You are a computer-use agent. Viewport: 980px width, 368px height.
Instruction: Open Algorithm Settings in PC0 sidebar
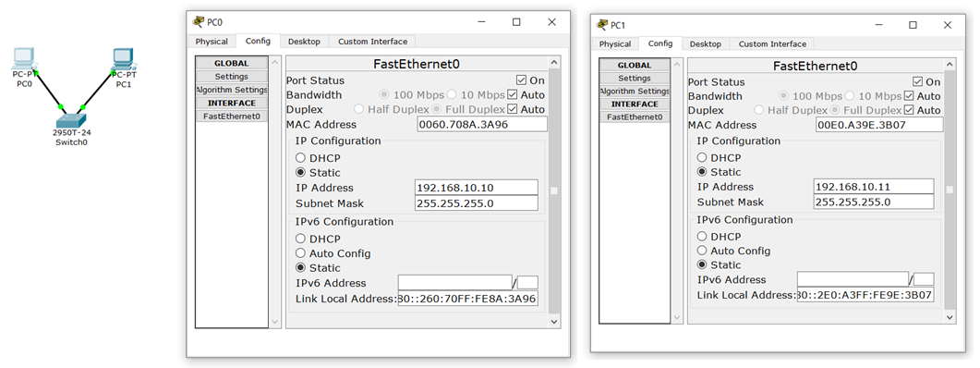pyautogui.click(x=232, y=90)
